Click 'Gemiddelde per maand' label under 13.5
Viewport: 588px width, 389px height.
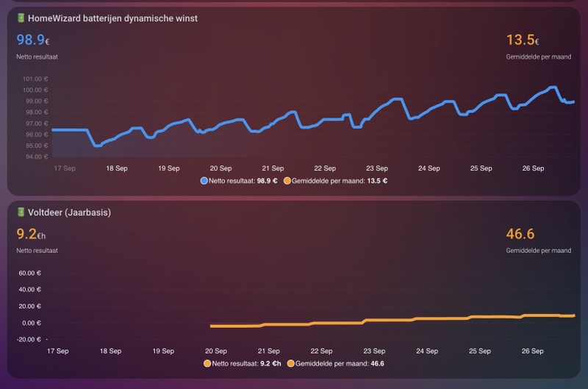pyautogui.click(x=539, y=57)
